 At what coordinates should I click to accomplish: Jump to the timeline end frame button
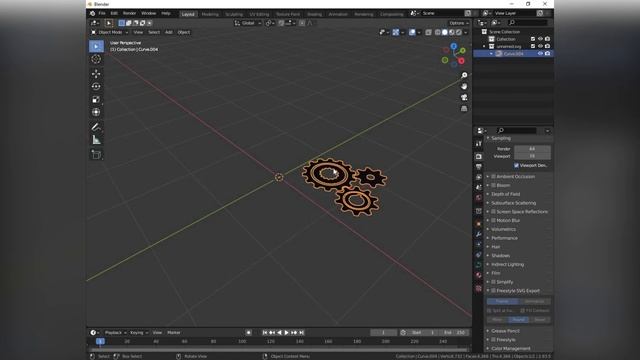(x=302, y=333)
